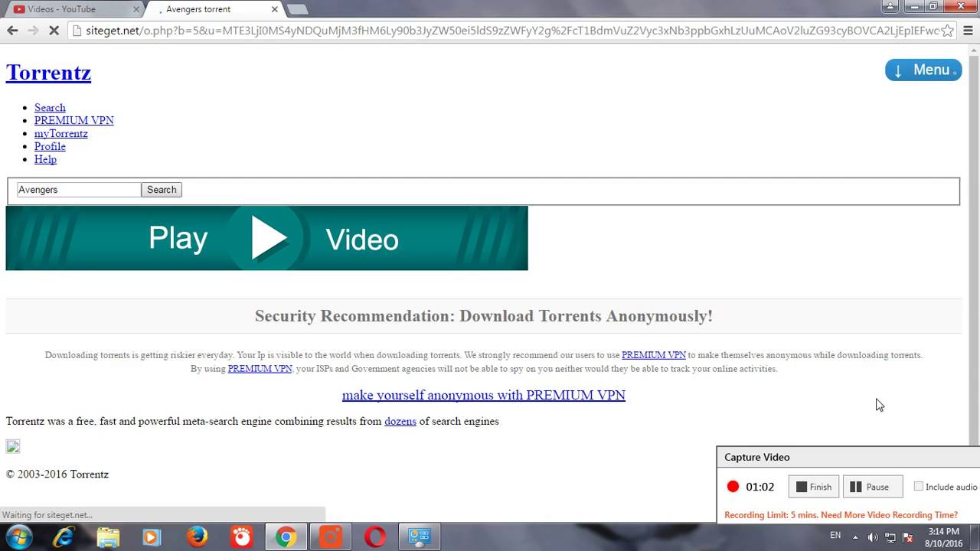Open the red GOM player taskbar icon
Screen dimensions: 980x551
click(x=241, y=537)
